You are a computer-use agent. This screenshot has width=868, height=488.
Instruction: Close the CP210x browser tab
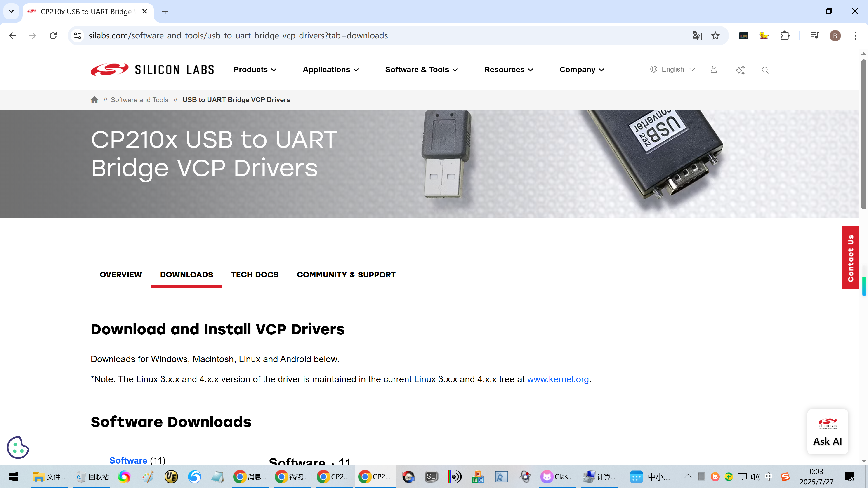point(145,12)
